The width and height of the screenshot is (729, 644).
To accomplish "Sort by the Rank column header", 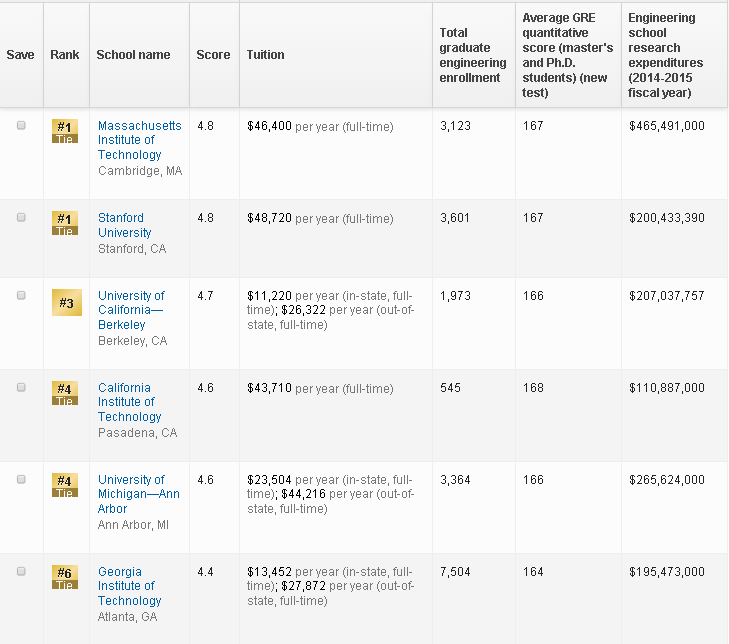I will point(65,55).
